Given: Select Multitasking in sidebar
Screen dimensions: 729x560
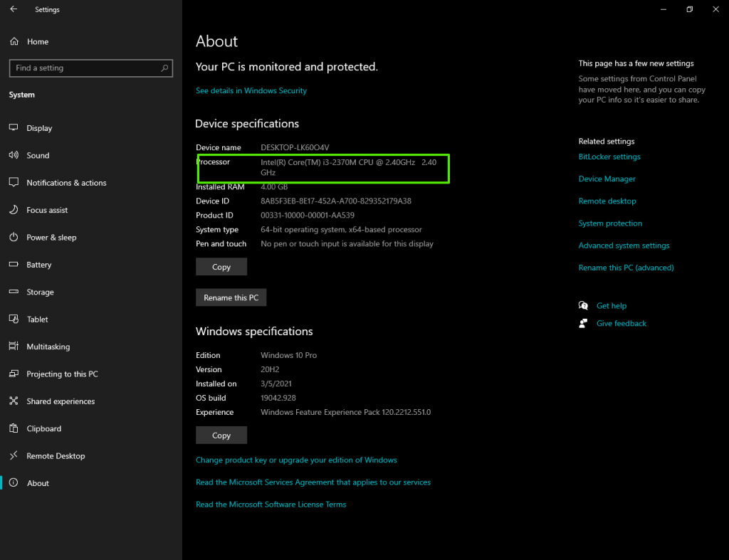Looking at the screenshot, I should coord(48,347).
